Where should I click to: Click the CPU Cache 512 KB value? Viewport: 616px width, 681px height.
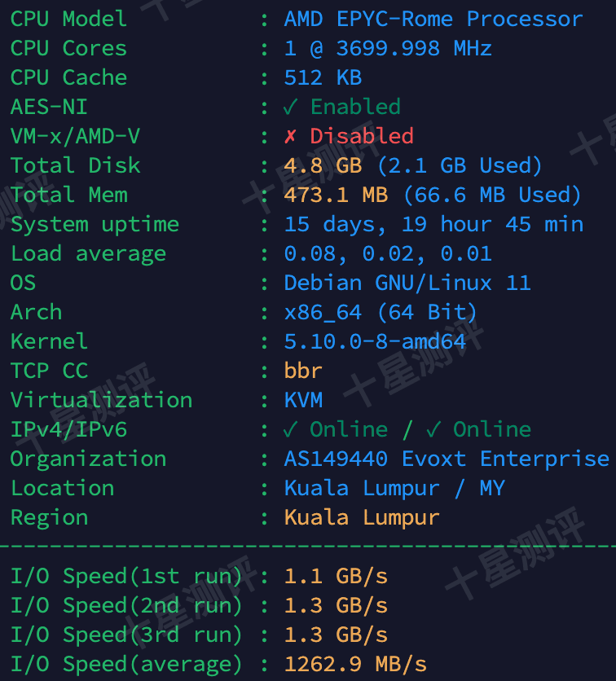tap(323, 77)
